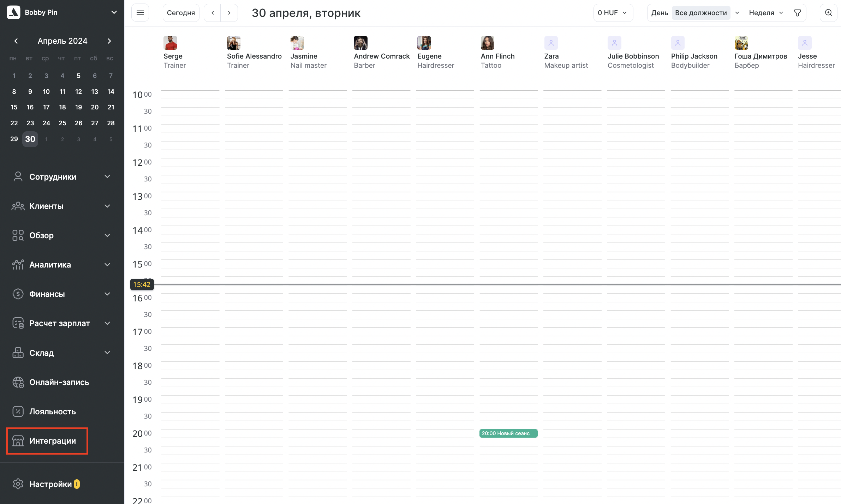Image resolution: width=841 pixels, height=504 pixels.
Task: Click the Интеграции sidebar icon
Action: tap(17, 440)
